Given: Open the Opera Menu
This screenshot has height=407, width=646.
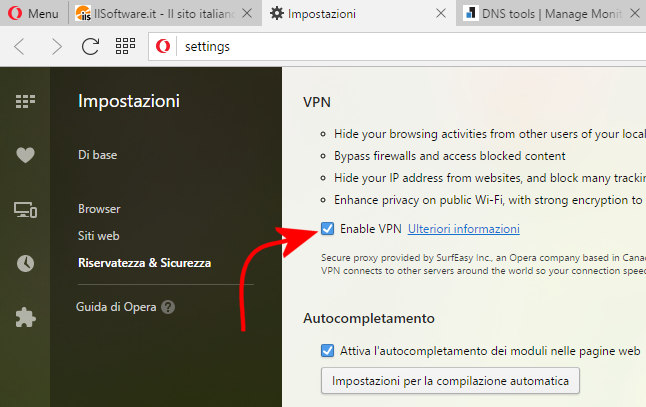Looking at the screenshot, I should (34, 14).
